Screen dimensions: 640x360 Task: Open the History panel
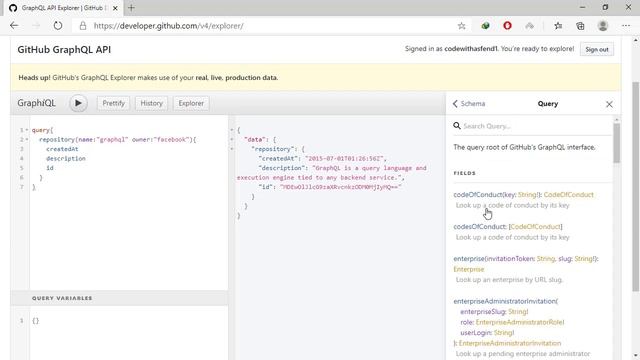coord(151,103)
